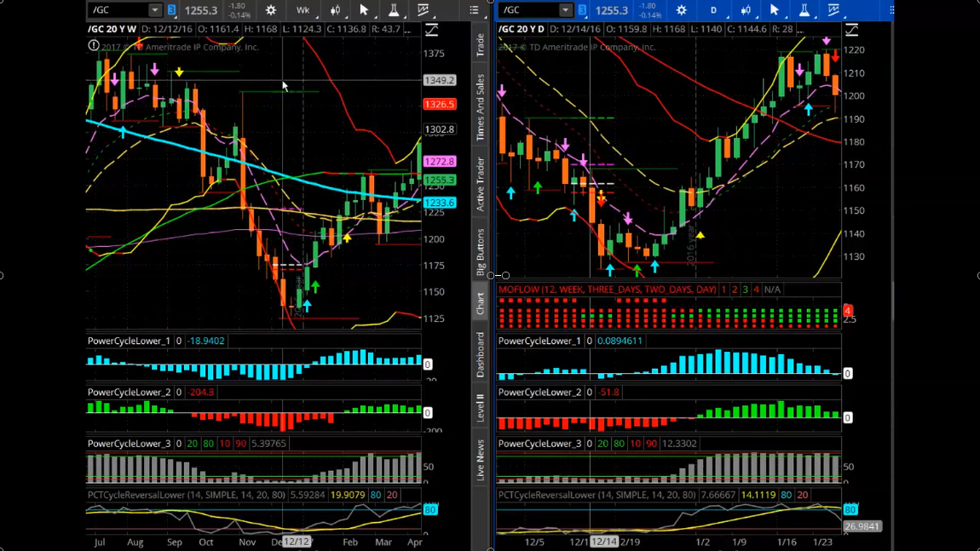The width and height of the screenshot is (980, 551).
Task: Open settings gear in right daily chart toolbar
Action: tap(681, 10)
